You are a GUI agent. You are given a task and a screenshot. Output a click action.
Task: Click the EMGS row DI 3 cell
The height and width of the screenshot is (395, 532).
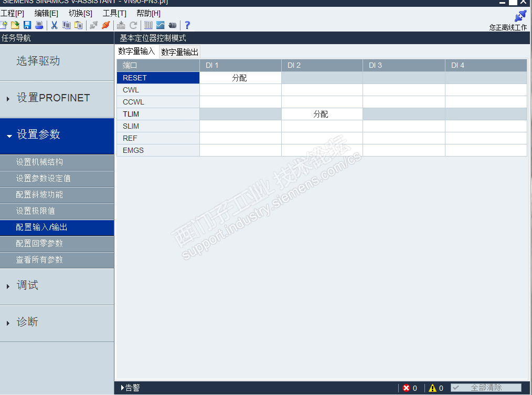pyautogui.click(x=404, y=150)
